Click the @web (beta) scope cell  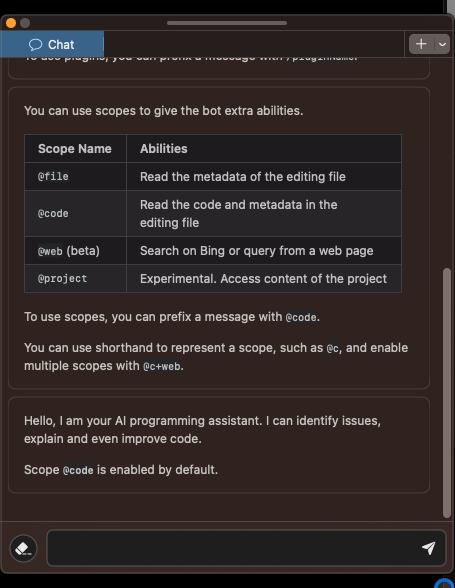coord(75,250)
